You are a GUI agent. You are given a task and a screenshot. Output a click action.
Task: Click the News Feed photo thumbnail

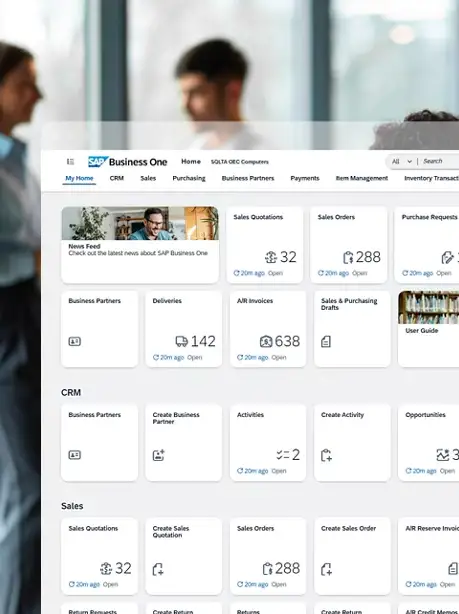pyautogui.click(x=140, y=223)
